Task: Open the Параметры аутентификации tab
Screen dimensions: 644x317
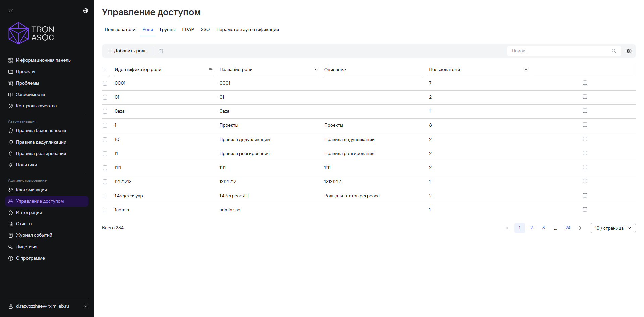Action: click(248, 30)
